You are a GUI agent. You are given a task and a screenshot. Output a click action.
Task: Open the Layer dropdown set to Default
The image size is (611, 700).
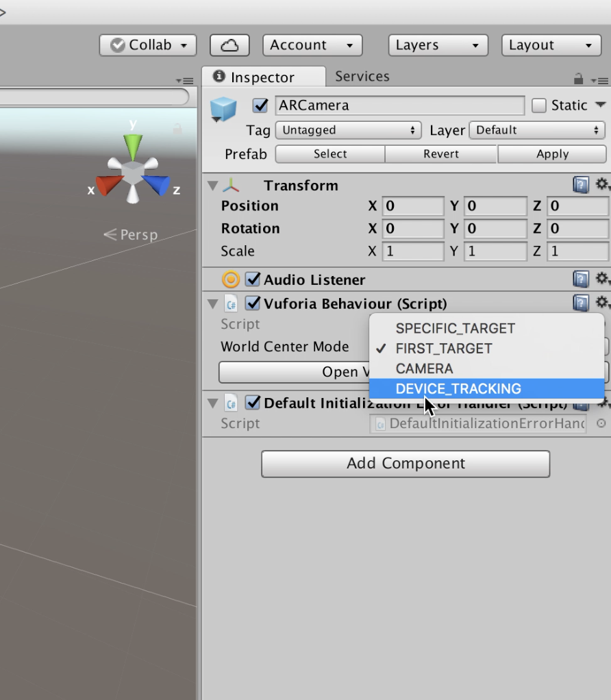[x=537, y=130]
